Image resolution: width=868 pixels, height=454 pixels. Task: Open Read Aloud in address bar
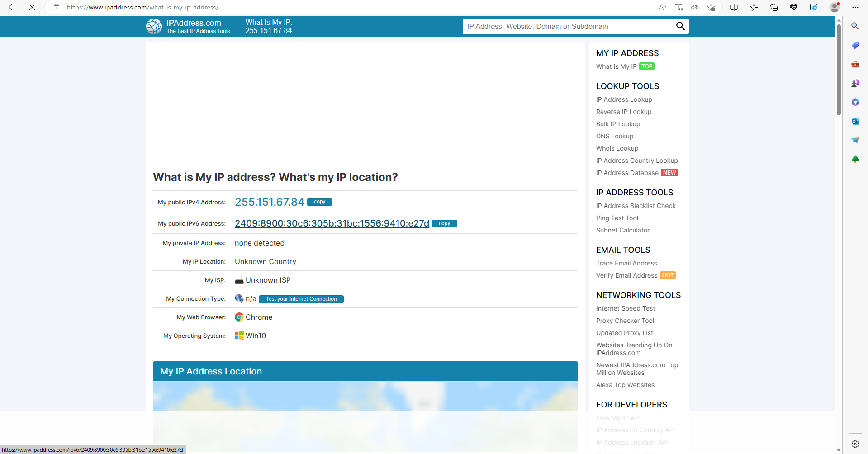tap(662, 7)
